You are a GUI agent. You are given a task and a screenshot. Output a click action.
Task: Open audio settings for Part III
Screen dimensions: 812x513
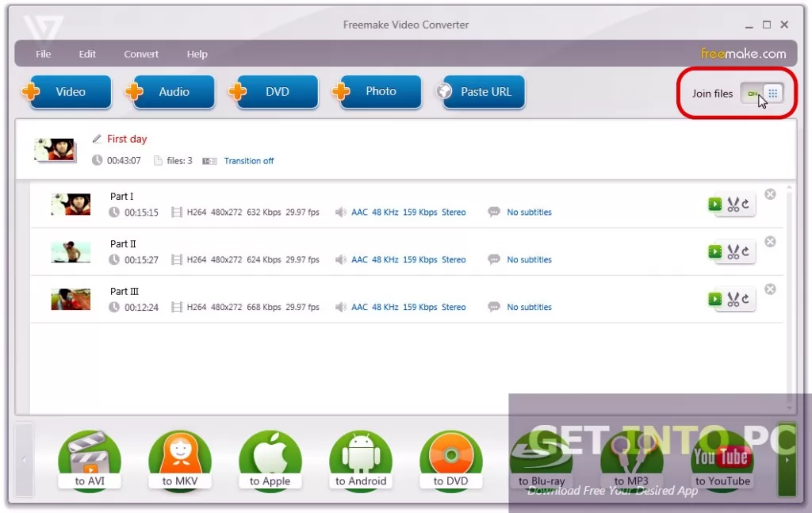pyautogui.click(x=408, y=307)
